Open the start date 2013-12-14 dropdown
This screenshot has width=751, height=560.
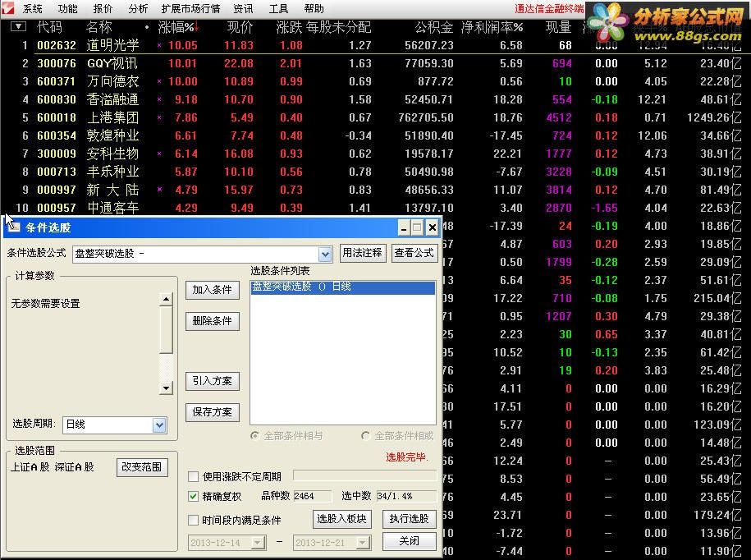[x=259, y=543]
